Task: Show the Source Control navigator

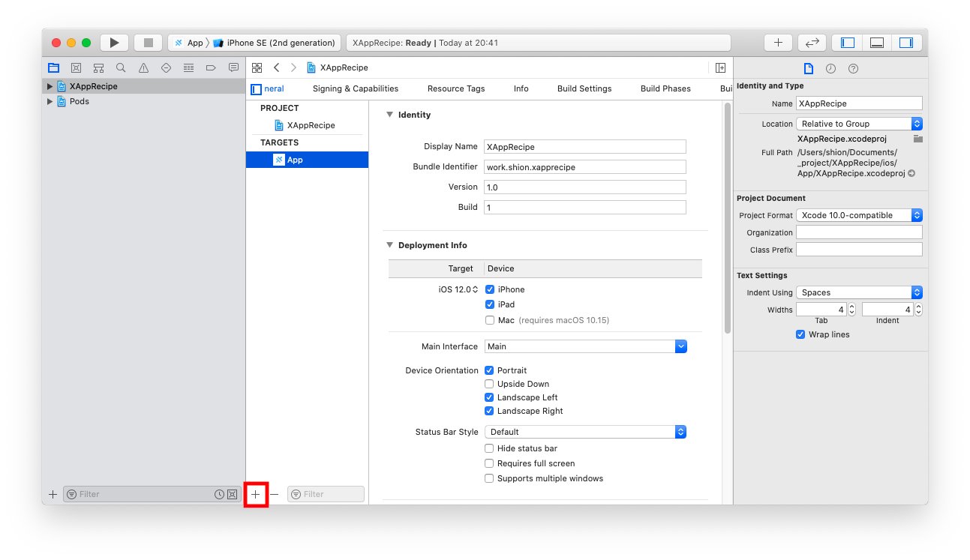Action: (x=76, y=67)
